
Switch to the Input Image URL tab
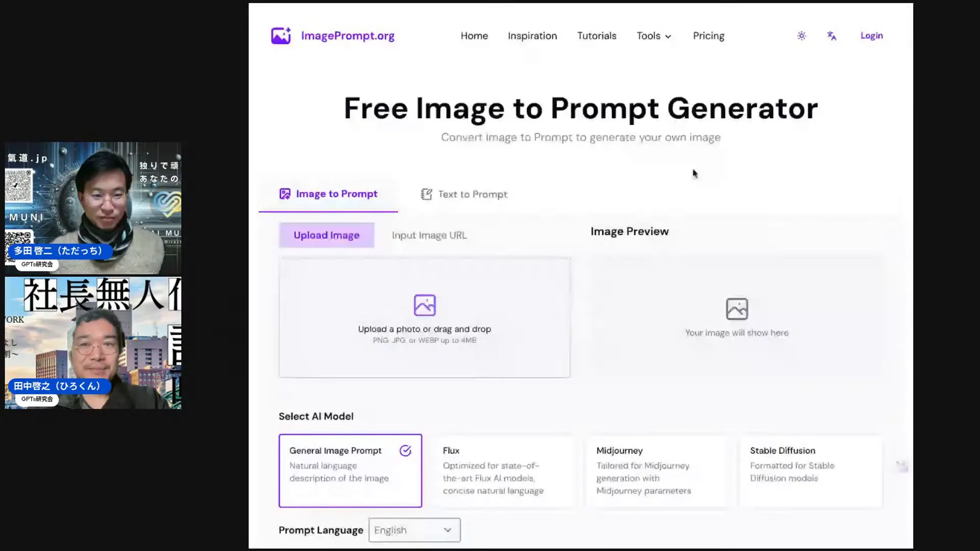pyautogui.click(x=429, y=235)
